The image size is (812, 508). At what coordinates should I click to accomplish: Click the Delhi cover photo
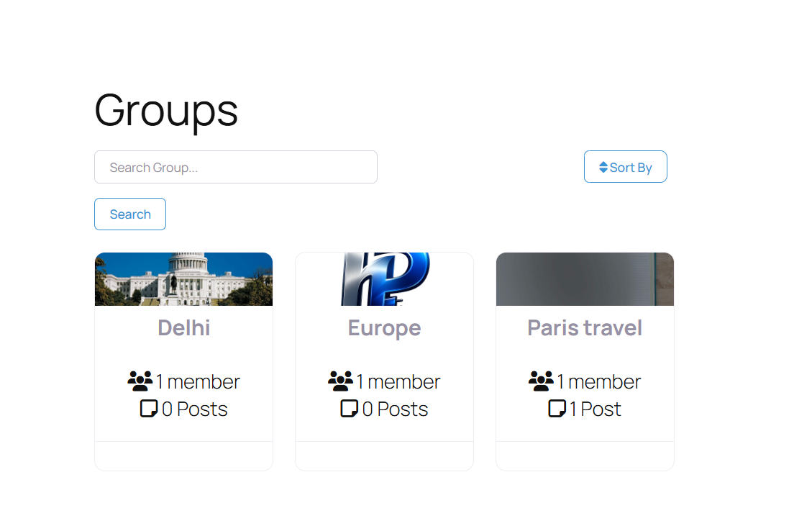pos(183,278)
